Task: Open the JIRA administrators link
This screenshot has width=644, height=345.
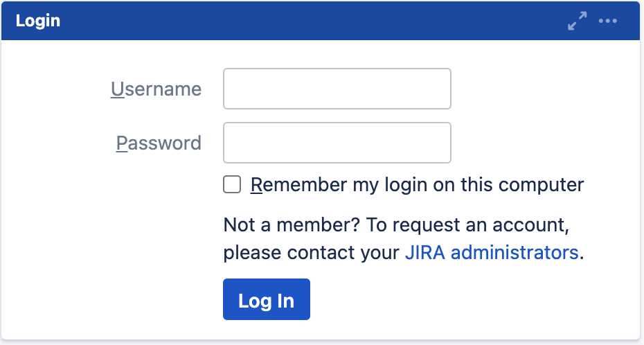Action: [492, 252]
